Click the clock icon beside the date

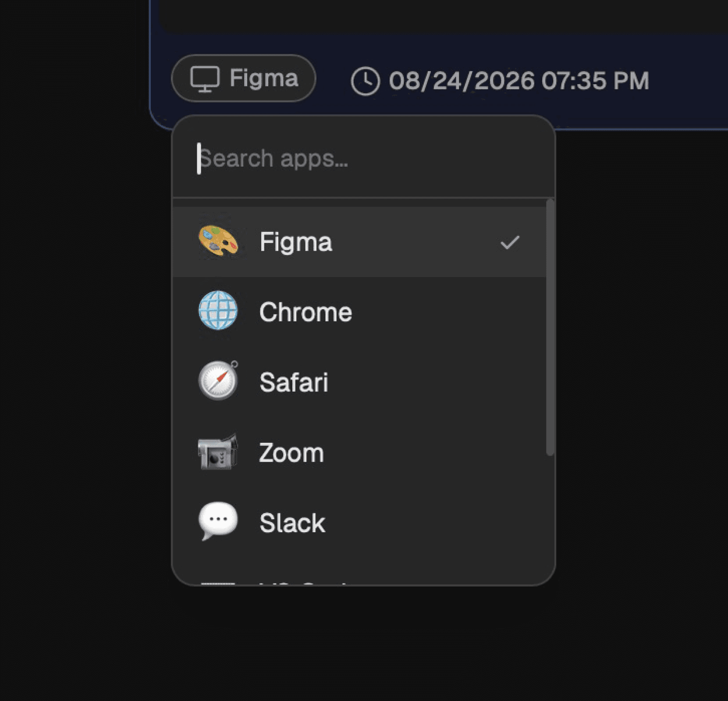365,81
